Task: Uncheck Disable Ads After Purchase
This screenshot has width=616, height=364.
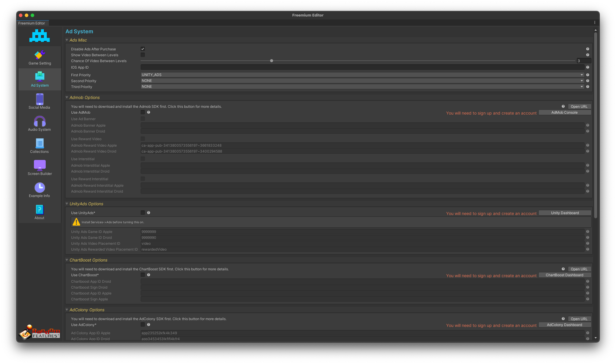Action: [x=143, y=49]
